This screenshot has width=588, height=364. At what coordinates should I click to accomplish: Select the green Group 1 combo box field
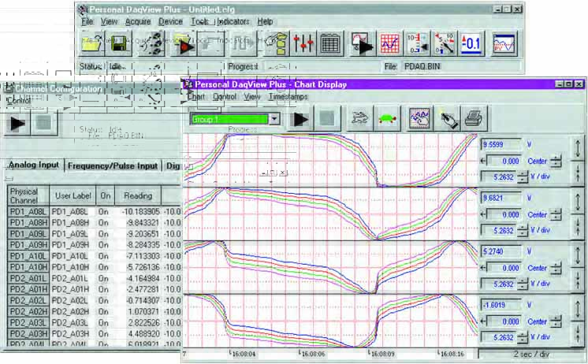click(230, 119)
